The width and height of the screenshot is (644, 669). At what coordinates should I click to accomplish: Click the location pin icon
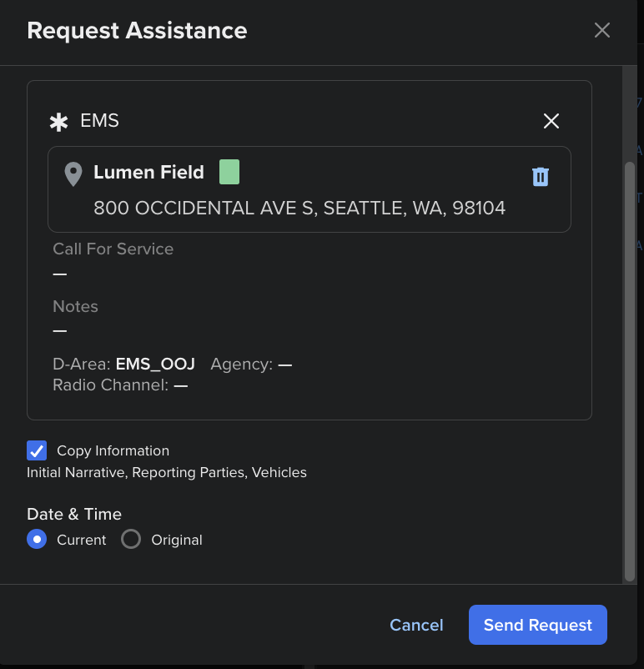pos(73,174)
